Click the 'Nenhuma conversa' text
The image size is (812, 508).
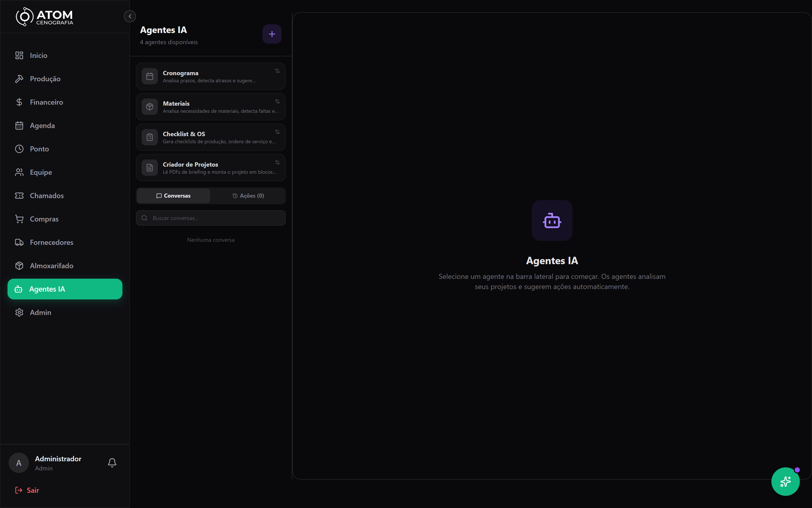click(211, 240)
